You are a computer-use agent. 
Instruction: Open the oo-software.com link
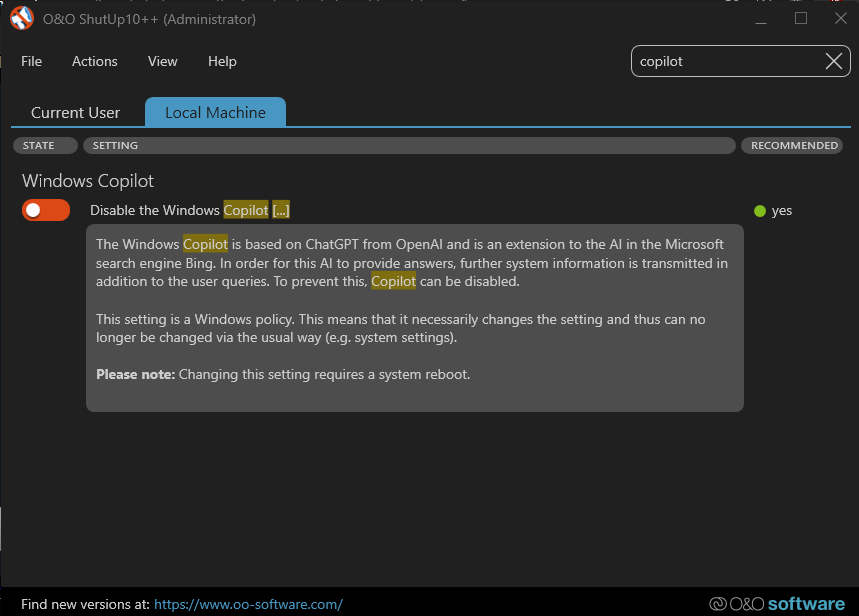tap(248, 604)
